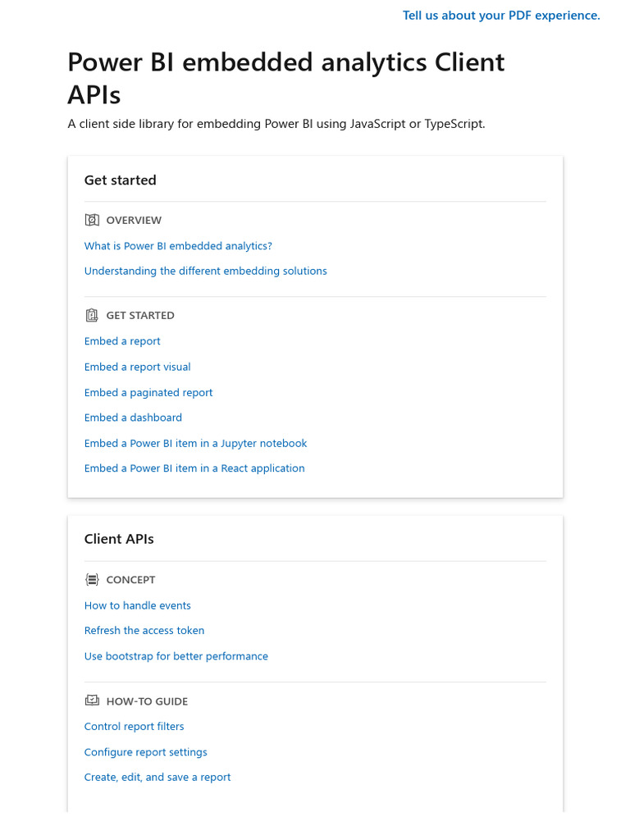Follow the 'Embed a report' link

coord(122,341)
